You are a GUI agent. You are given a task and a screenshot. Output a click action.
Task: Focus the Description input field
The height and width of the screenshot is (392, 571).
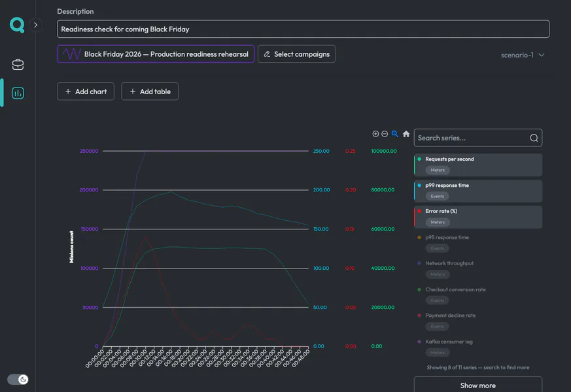tap(303, 29)
